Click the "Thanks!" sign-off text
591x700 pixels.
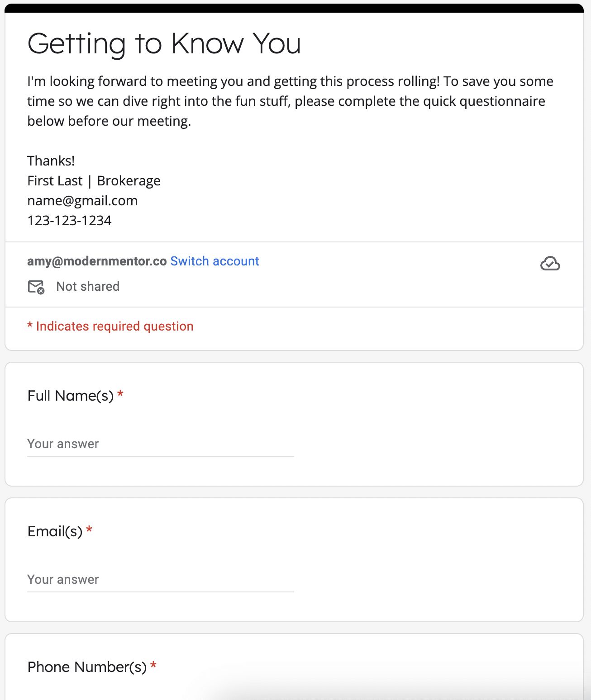tap(51, 161)
